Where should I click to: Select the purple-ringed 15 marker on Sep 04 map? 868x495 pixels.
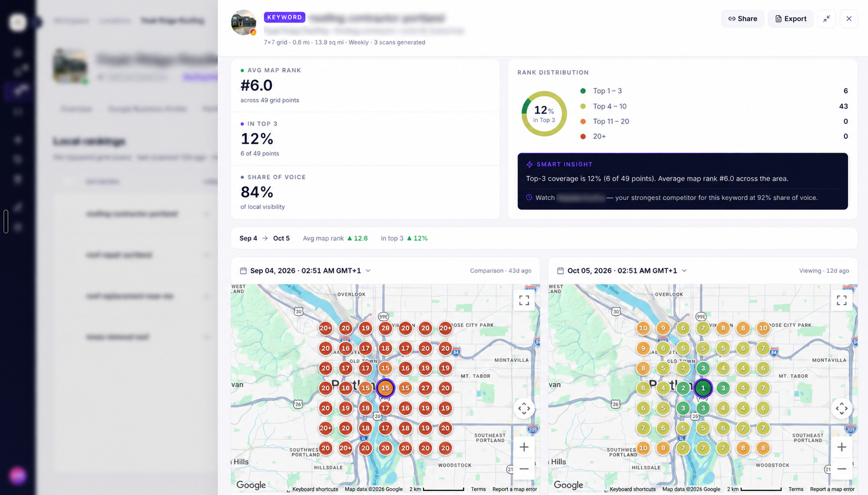pyautogui.click(x=385, y=388)
